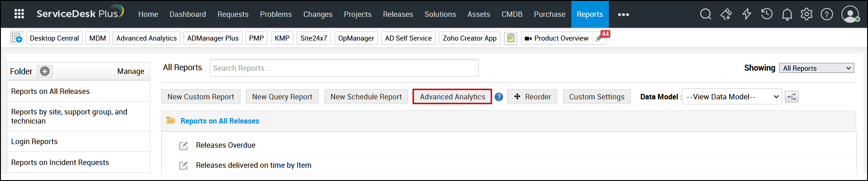
Task: Add a new folder with plus icon
Action: click(45, 71)
